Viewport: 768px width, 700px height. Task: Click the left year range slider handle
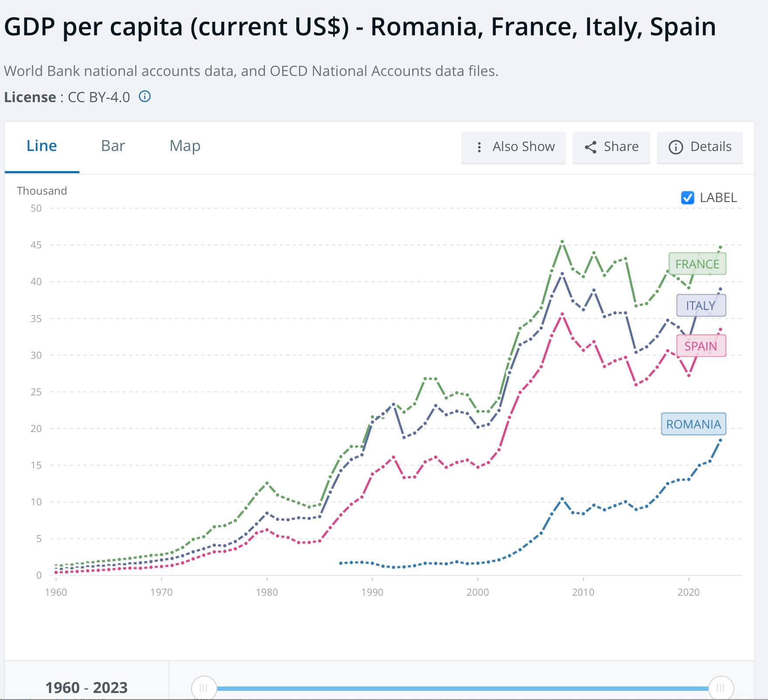[x=204, y=688]
